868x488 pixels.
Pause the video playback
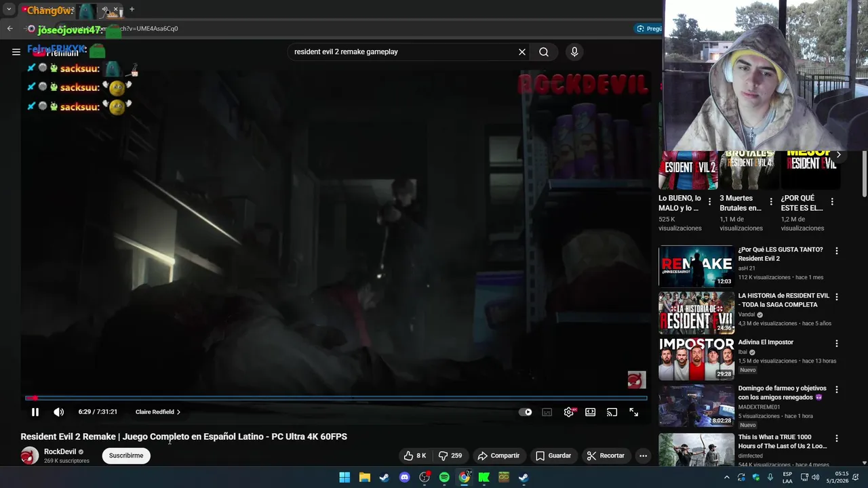coord(35,412)
